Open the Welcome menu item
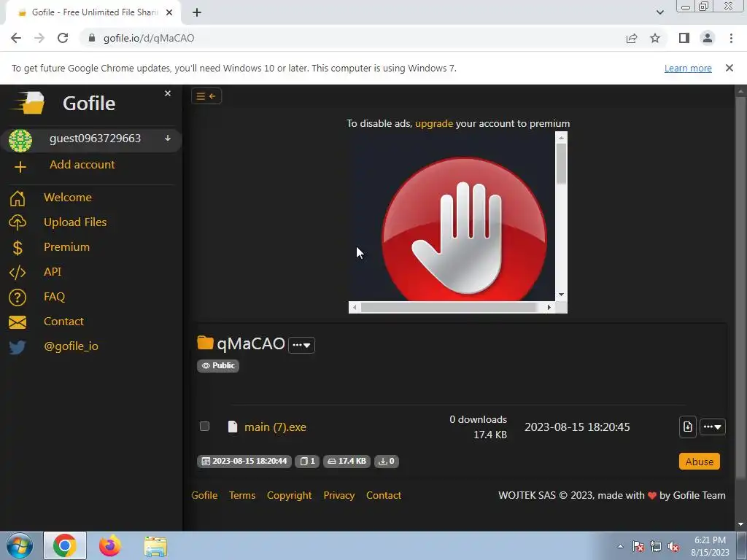Viewport: 747px width, 560px height. pyautogui.click(x=68, y=197)
